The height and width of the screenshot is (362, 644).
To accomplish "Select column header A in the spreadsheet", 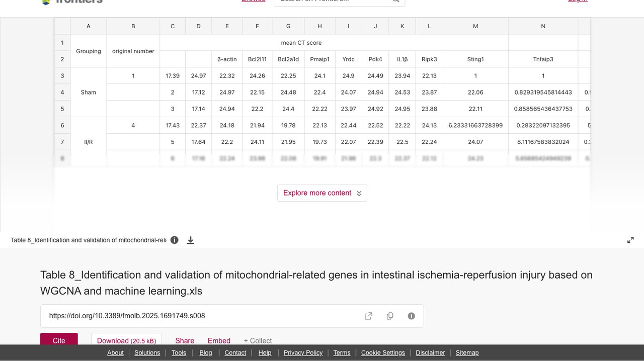I will [x=89, y=26].
